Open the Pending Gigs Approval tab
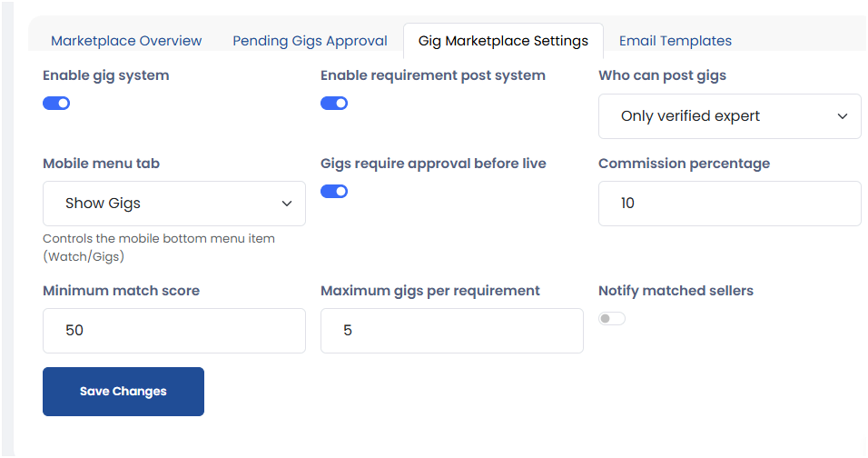The height and width of the screenshot is (458, 868). (310, 41)
